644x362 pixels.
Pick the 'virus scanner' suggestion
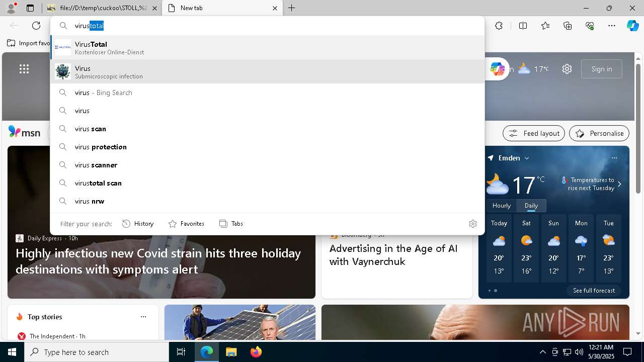(x=267, y=165)
